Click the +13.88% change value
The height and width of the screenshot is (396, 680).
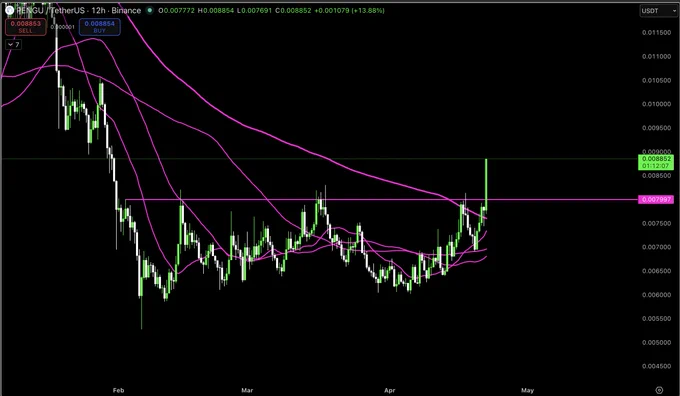pos(367,10)
